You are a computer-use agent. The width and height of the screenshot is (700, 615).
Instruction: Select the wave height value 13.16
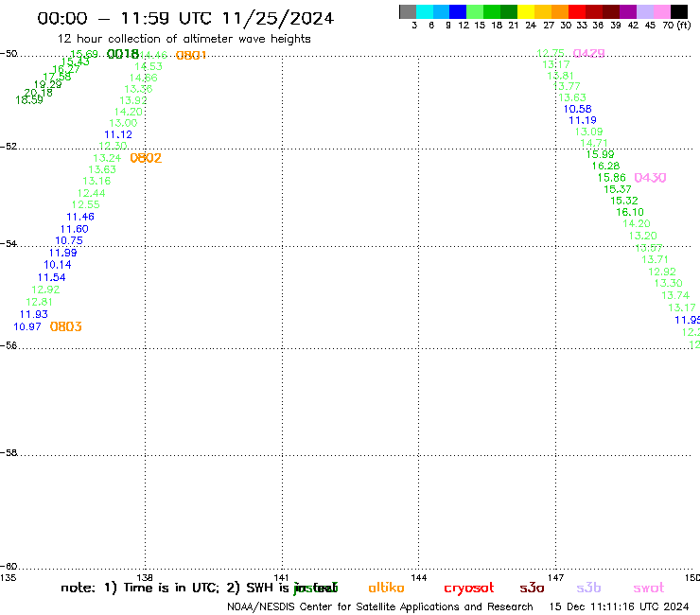(x=96, y=181)
